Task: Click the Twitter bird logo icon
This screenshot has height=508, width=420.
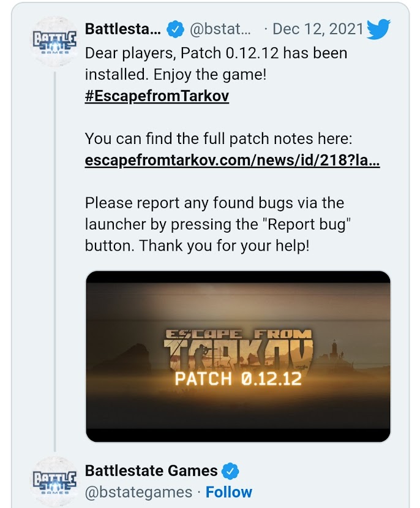Action: [378, 29]
